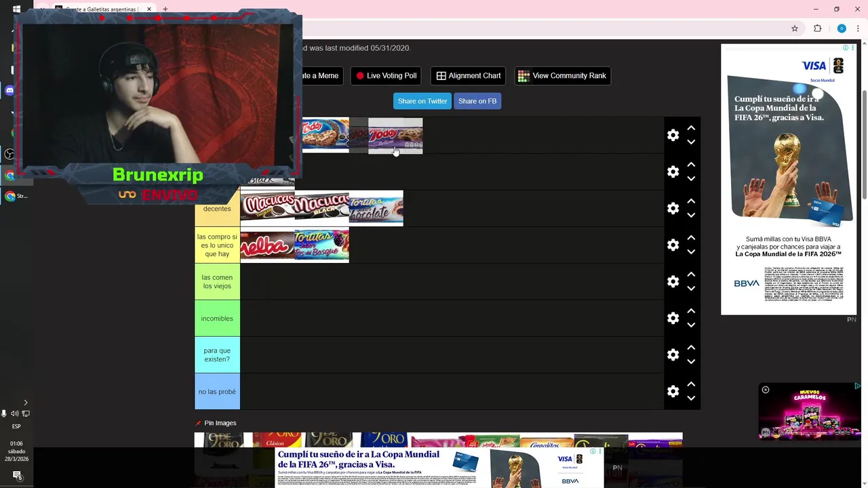Viewport: 868px width, 488px height.
Task: Open the Chrome 'Str...' window in taskbar
Action: 16,196
